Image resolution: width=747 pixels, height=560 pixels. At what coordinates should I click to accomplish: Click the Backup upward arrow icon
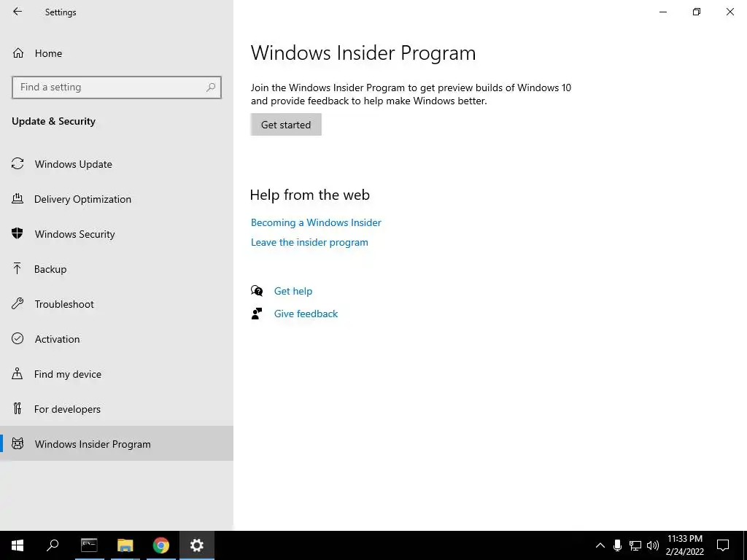tap(18, 269)
